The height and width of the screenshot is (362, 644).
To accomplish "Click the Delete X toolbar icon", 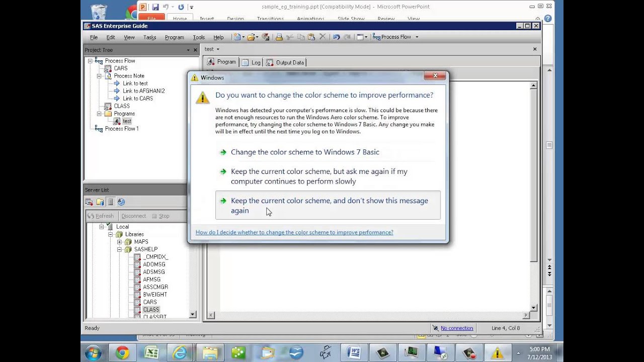I will click(323, 37).
